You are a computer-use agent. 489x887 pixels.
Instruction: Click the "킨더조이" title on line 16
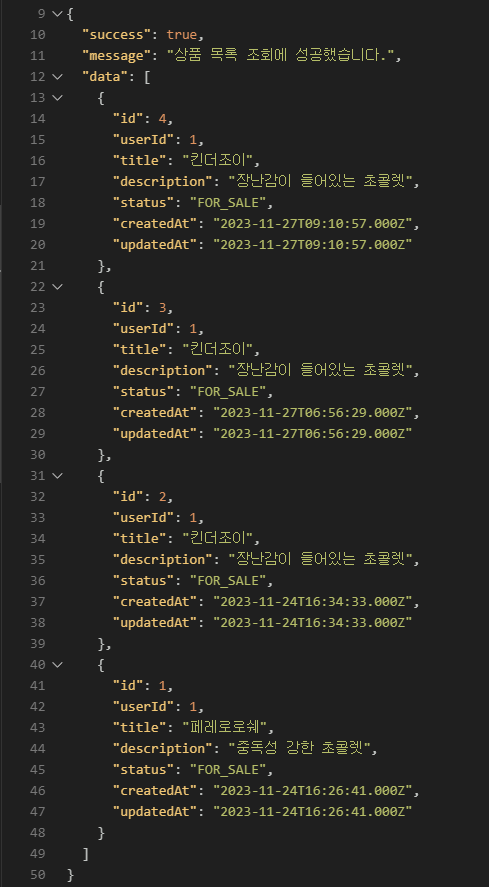point(217,161)
